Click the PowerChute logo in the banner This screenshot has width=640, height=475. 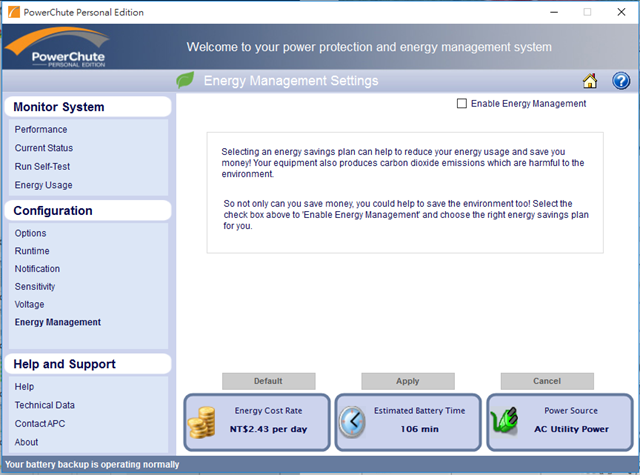57,47
